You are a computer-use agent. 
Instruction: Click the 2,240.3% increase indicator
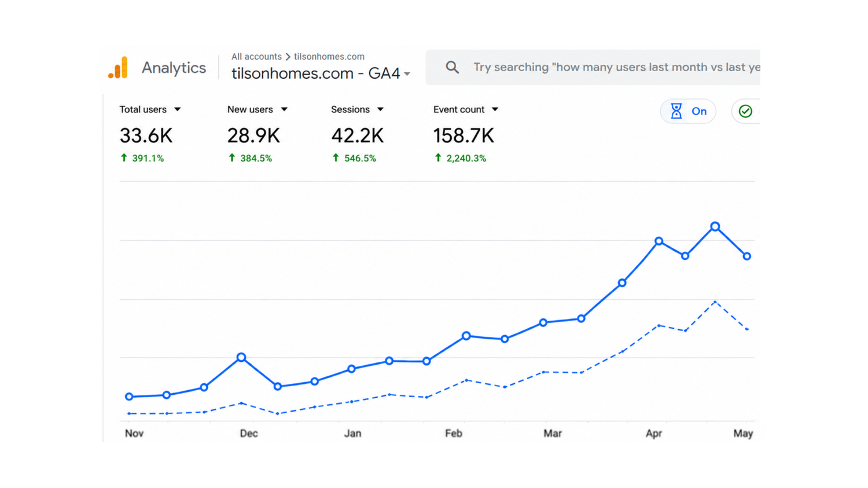pyautogui.click(x=461, y=158)
